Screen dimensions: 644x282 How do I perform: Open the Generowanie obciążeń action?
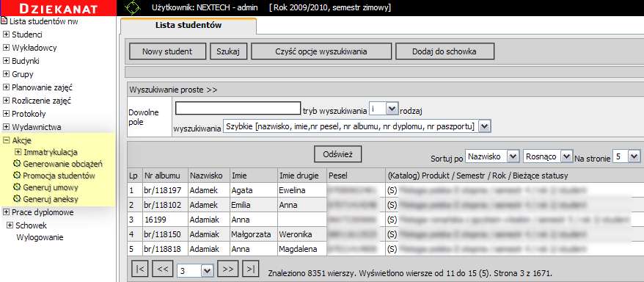[x=63, y=164]
